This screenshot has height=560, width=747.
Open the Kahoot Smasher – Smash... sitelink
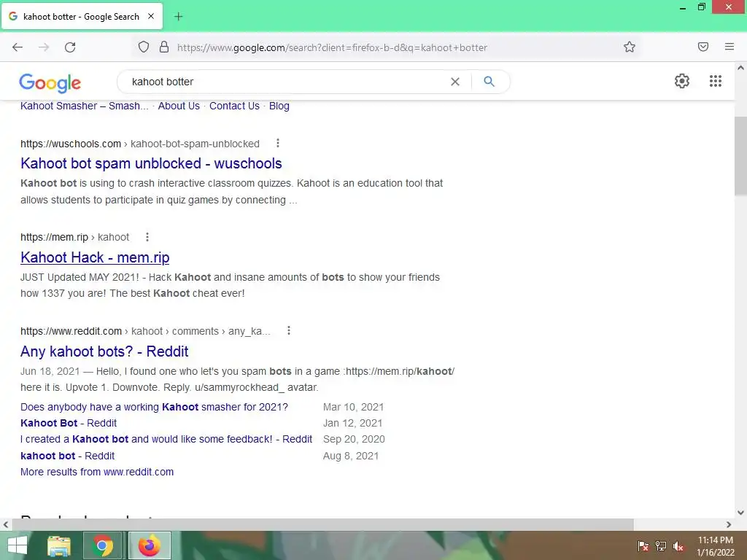point(85,106)
